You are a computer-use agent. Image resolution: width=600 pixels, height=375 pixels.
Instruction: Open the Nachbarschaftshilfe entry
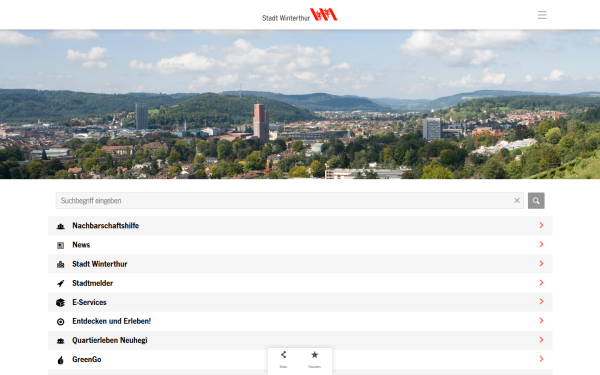point(300,226)
